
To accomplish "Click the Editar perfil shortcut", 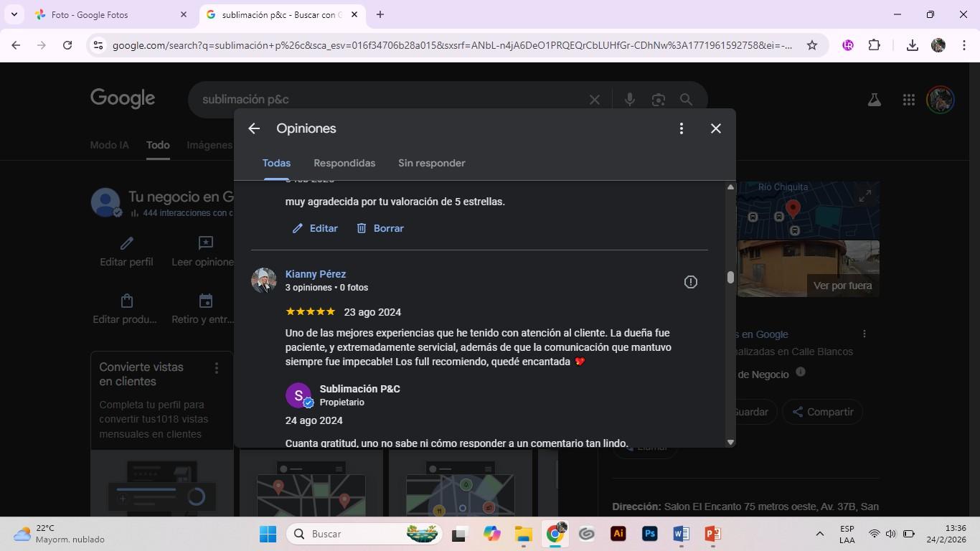I will [126, 251].
